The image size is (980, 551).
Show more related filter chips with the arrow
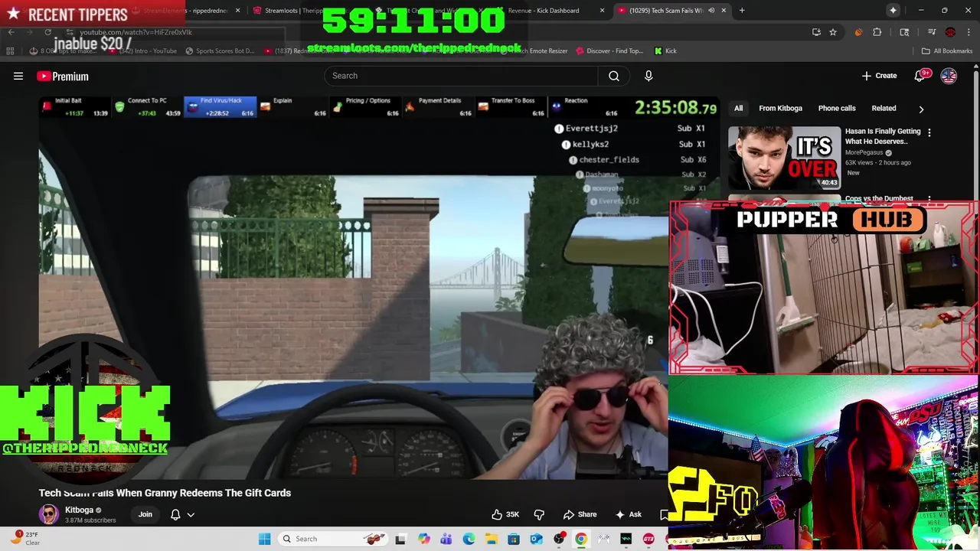(x=921, y=109)
